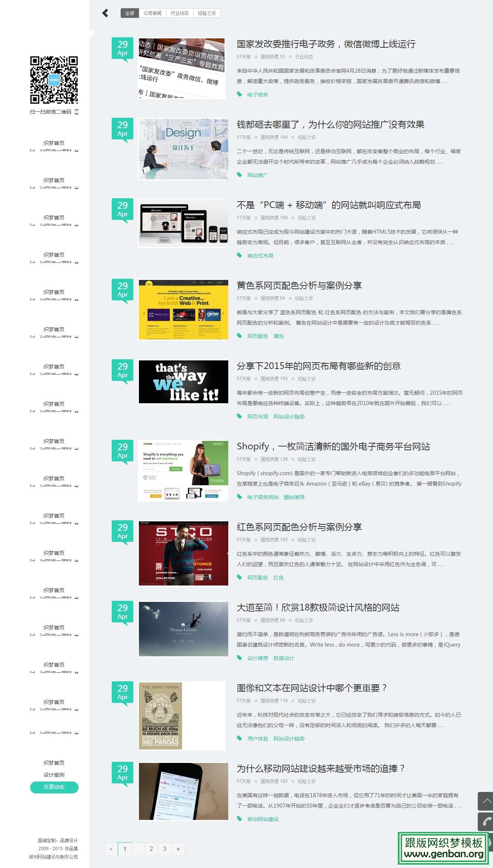Click the 文章动态 sidebar button

(54, 787)
